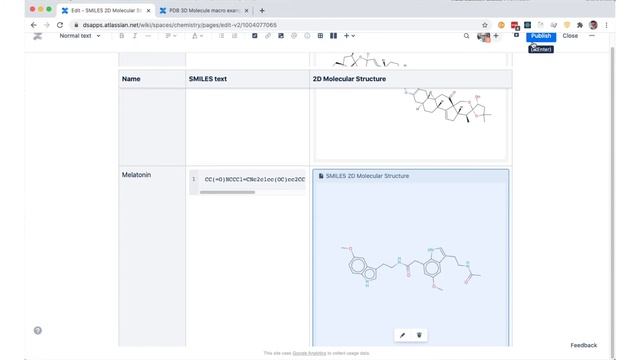The width and height of the screenshot is (640, 360).
Task: Select the SMILES 2D Molecular Structure macro header
Action: [x=411, y=176]
